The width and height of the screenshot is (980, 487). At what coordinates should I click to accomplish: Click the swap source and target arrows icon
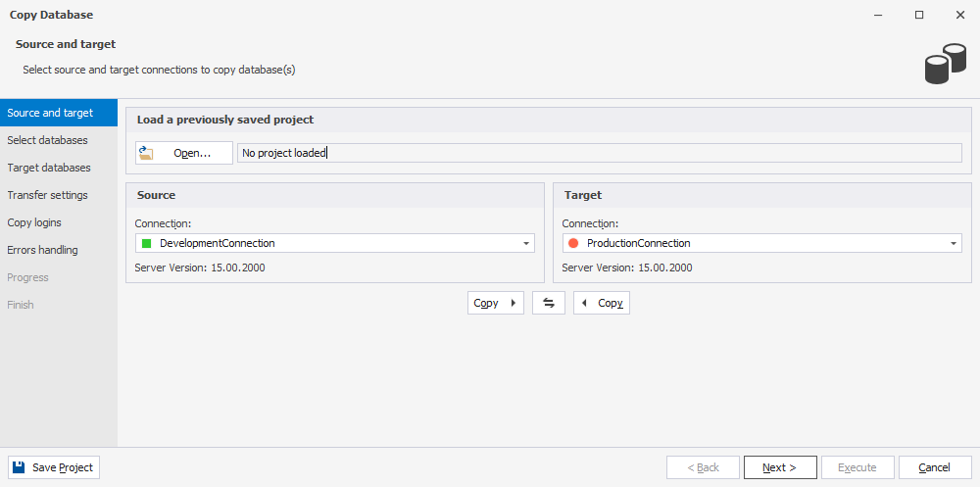[x=549, y=303]
